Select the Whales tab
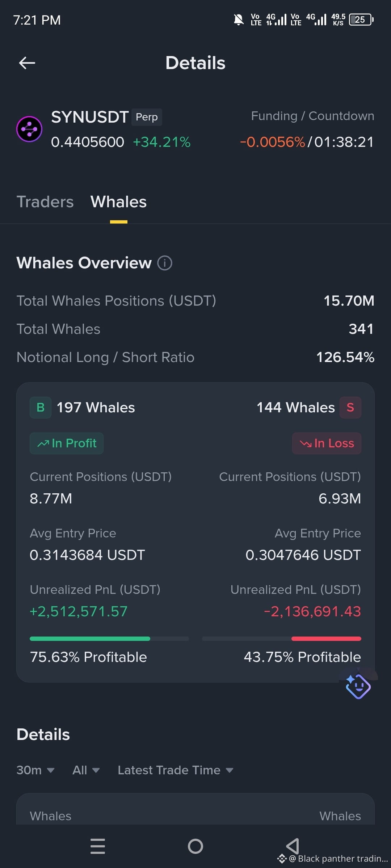 [x=119, y=202]
